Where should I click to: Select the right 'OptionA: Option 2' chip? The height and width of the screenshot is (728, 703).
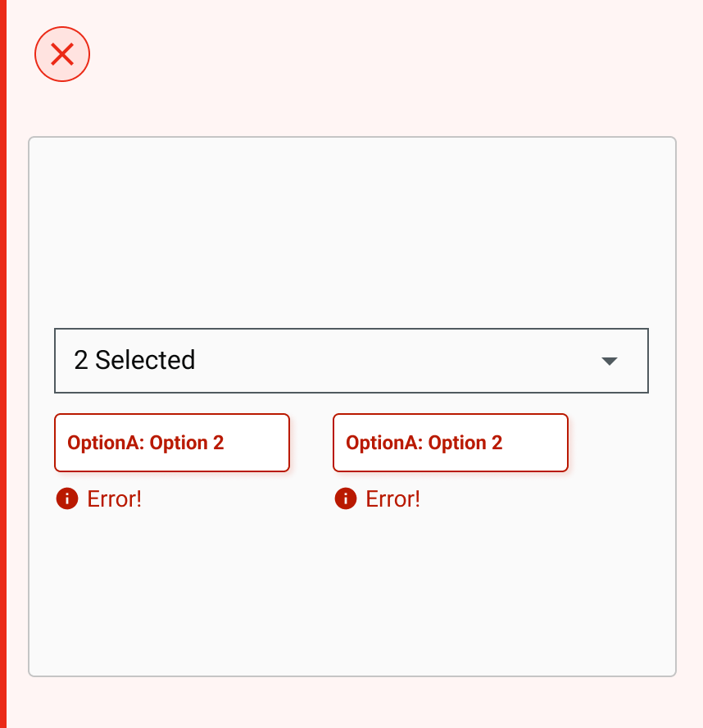[x=451, y=443]
